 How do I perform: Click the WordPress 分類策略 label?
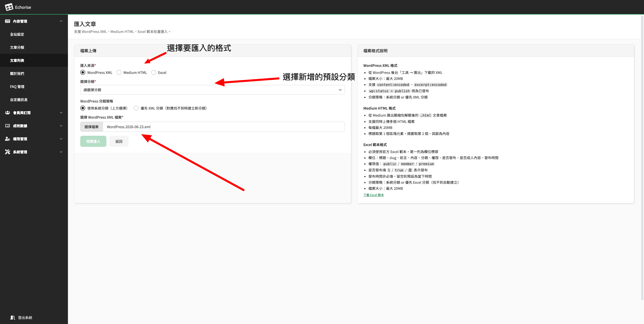97,101
